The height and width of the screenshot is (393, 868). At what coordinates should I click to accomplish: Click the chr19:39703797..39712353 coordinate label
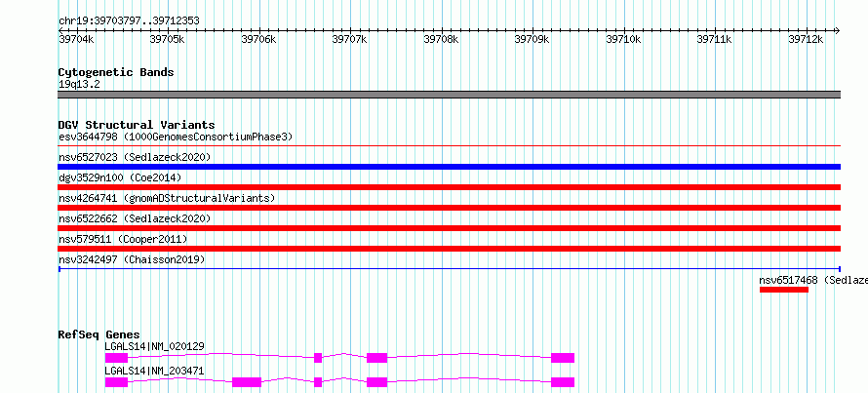coord(129,21)
